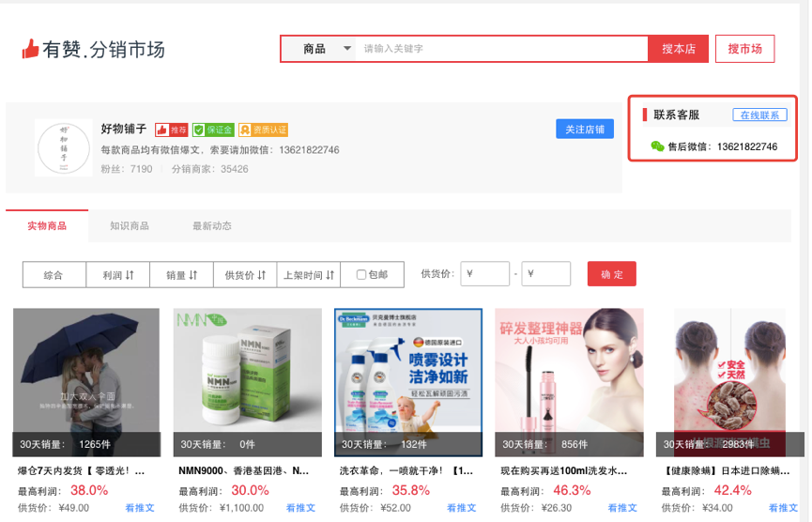Sort products by 供货价
Screen dimensions: 812x522
245,274
